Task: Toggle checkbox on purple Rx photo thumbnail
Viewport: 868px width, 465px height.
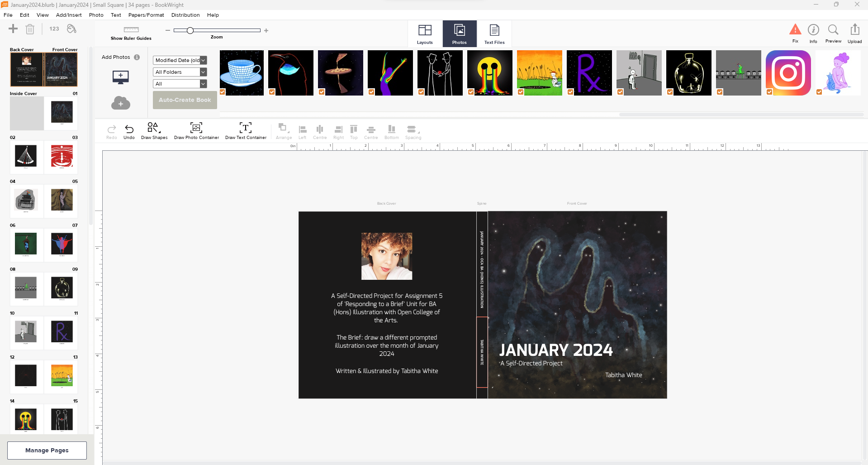Action: coord(570,92)
